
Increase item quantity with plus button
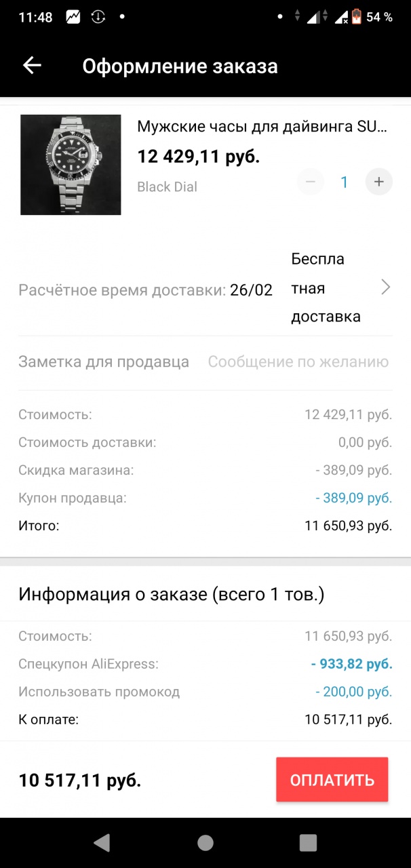coord(379,182)
